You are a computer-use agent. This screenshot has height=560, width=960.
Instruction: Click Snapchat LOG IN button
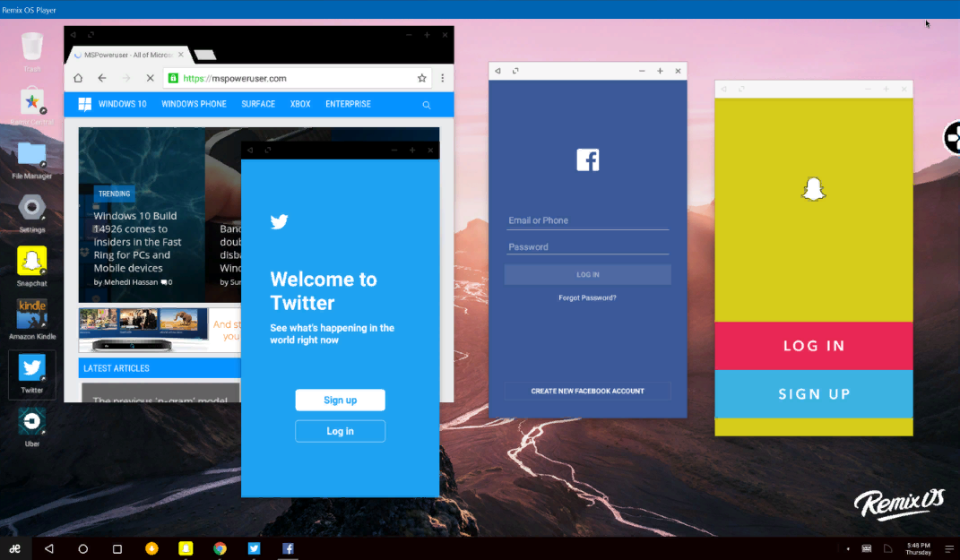coord(814,346)
